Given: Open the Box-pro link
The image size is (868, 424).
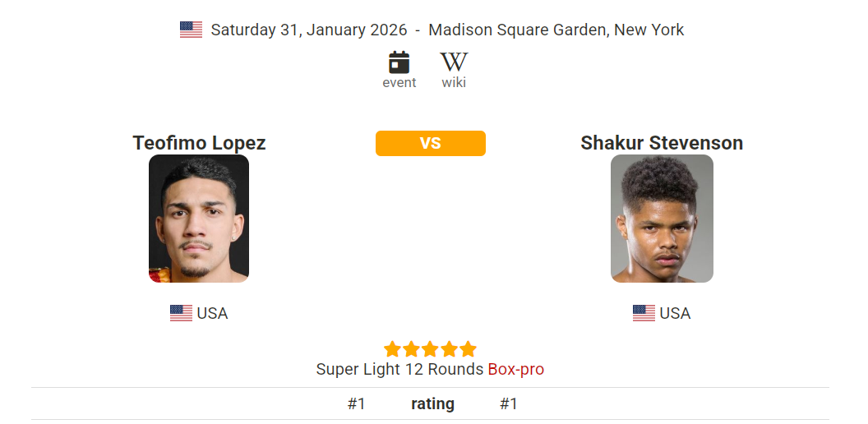Looking at the screenshot, I should (515, 369).
